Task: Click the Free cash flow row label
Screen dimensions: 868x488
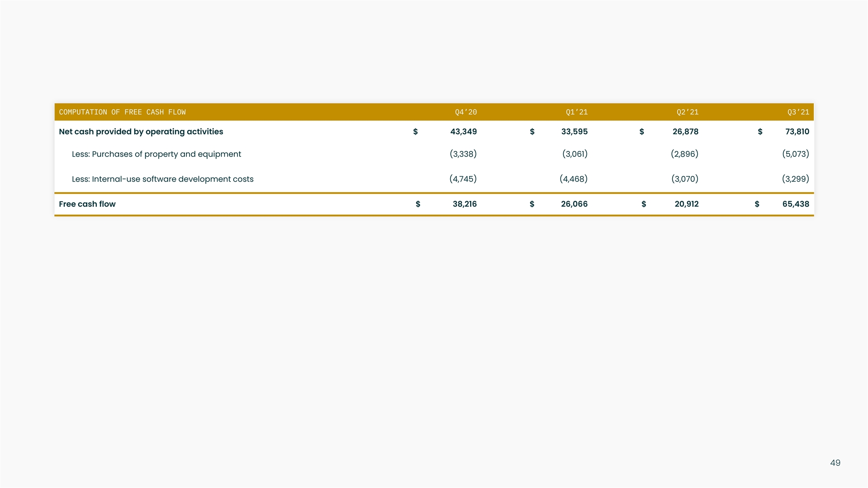Action: pos(87,204)
